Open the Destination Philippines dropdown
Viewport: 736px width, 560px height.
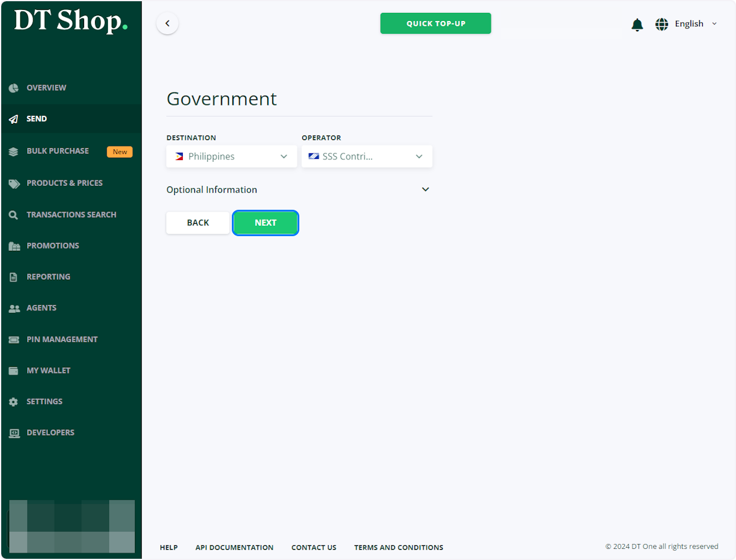tap(232, 156)
